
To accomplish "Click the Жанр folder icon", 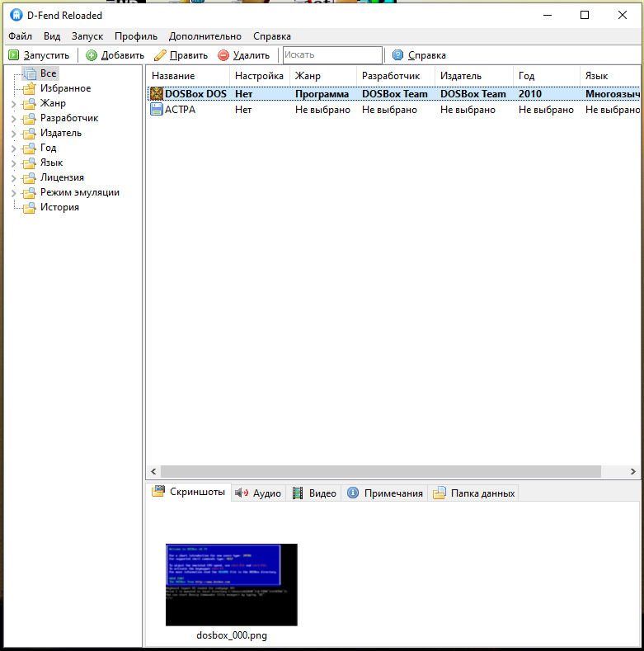I will click(29, 103).
